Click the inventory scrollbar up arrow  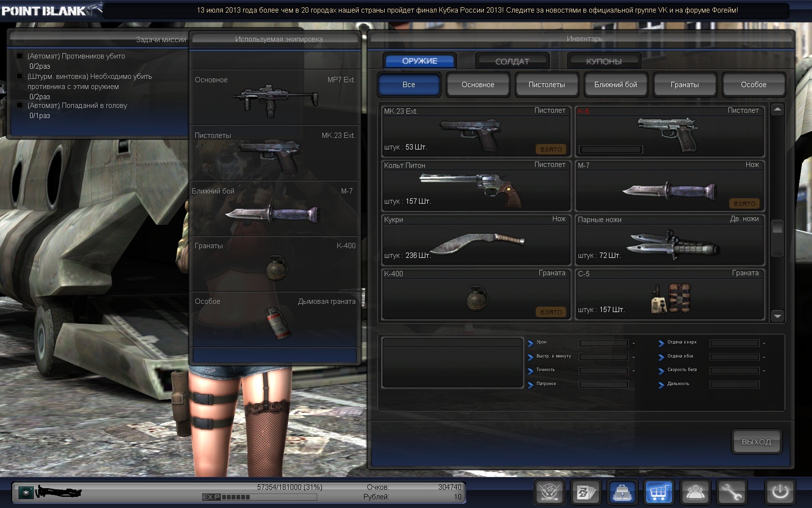(777, 109)
